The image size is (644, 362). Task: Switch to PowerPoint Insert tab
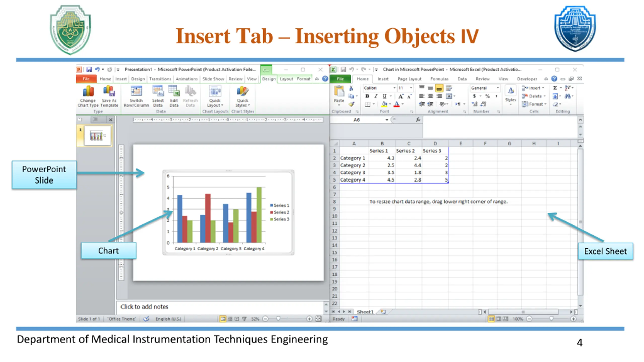click(x=121, y=79)
